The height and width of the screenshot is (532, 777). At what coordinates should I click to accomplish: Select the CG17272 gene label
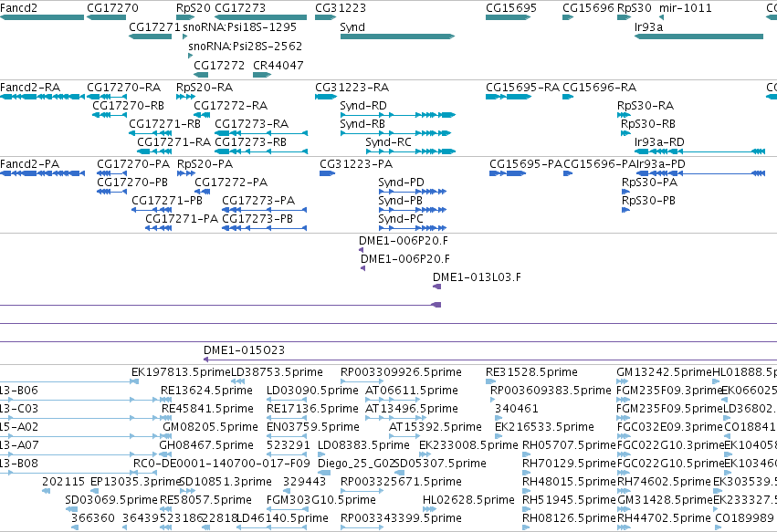tap(219, 66)
